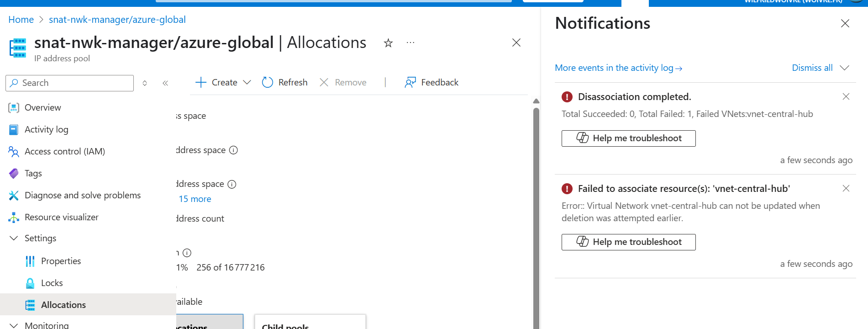Dismiss the Failed to associate notification

pyautogui.click(x=846, y=188)
